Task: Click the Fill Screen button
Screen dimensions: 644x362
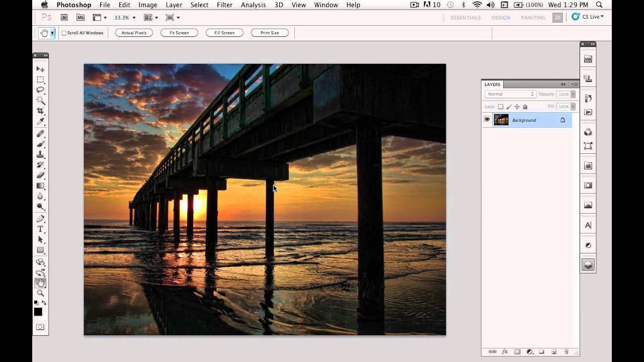Action: [224, 33]
